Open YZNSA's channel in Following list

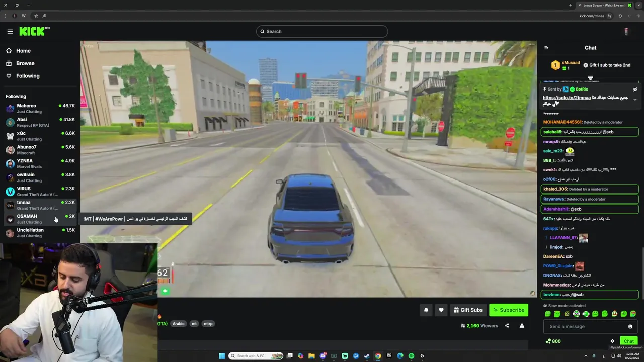(40, 163)
